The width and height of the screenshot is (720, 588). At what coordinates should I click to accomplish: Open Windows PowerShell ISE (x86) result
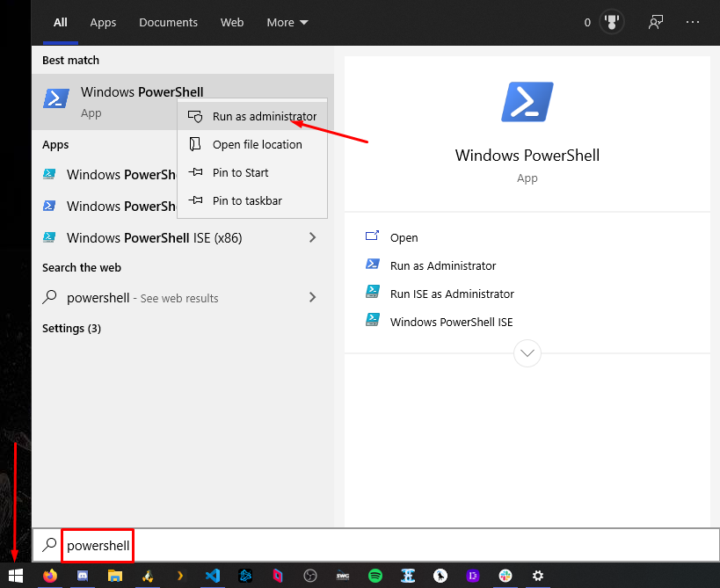183,238
